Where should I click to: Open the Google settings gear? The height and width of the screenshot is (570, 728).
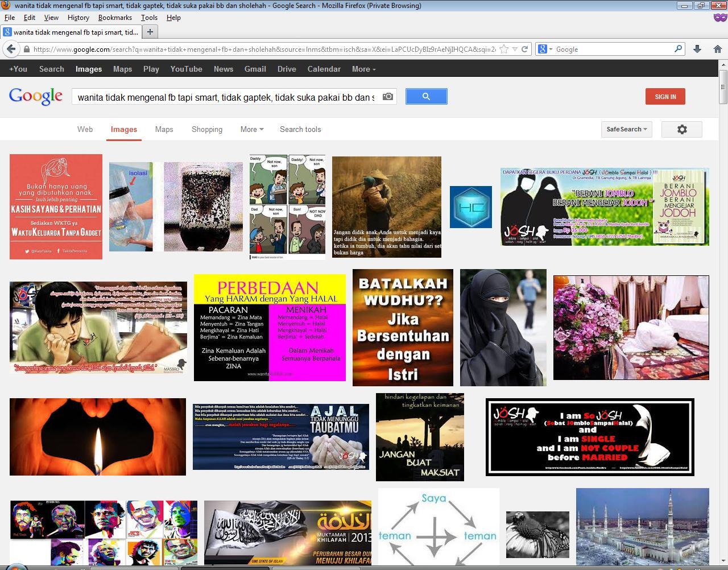click(x=682, y=129)
